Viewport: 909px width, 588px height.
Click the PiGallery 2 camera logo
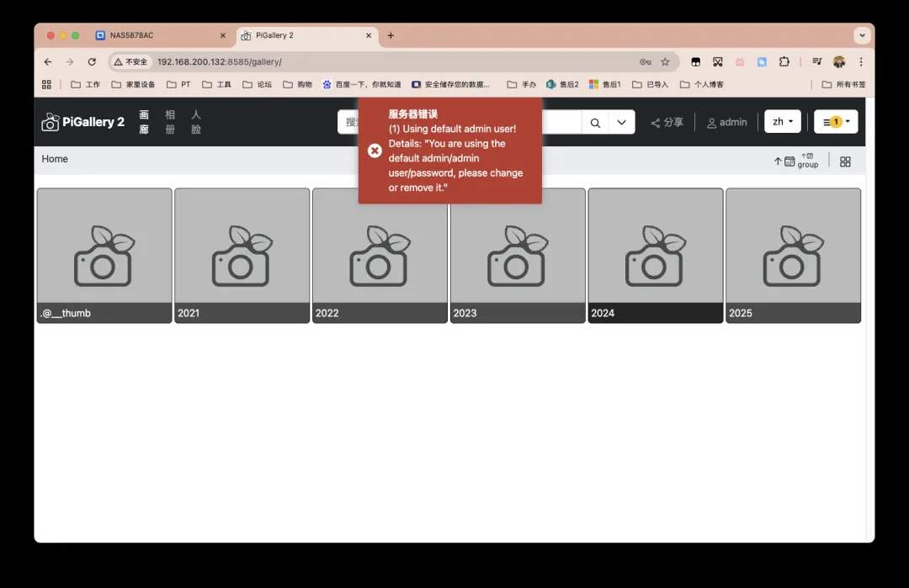(x=50, y=122)
